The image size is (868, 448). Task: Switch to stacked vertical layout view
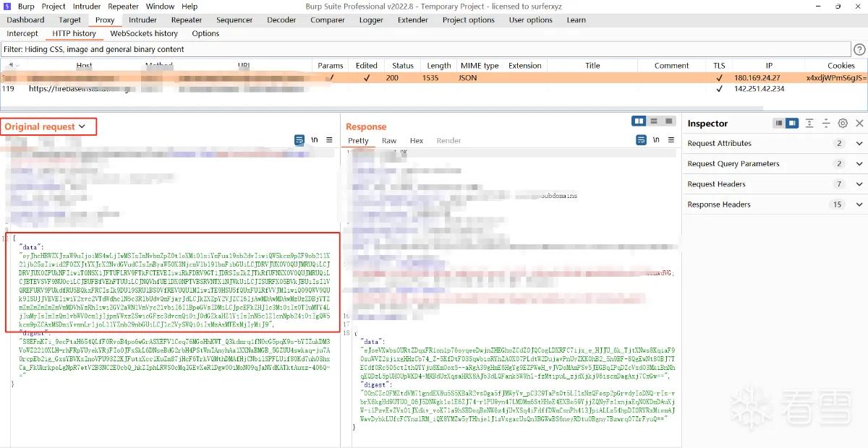click(x=654, y=121)
